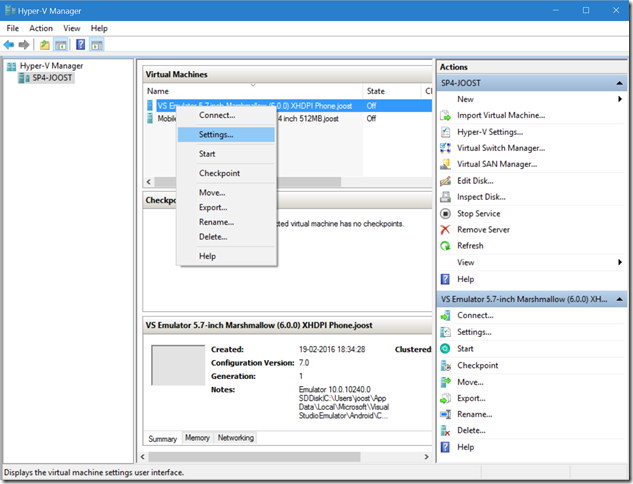Image resolution: width=633 pixels, height=484 pixels.
Task: Click the Rename icon in Actions pane
Action: click(x=445, y=415)
